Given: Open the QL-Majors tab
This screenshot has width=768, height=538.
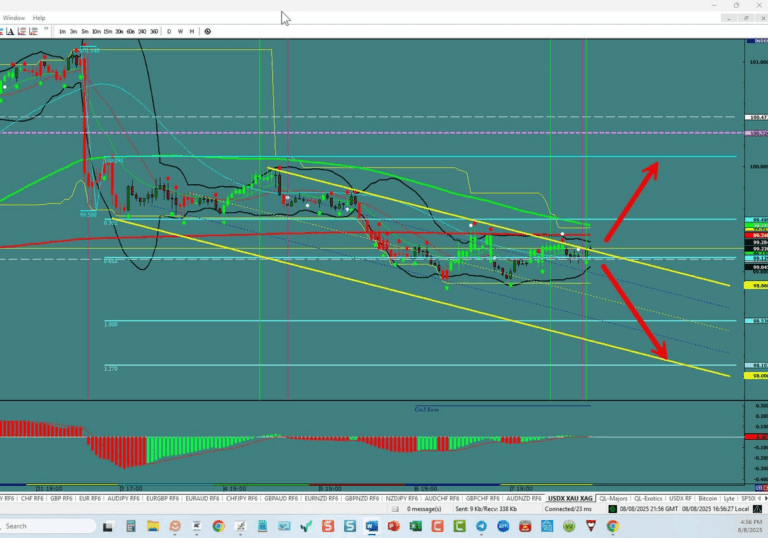Looking at the screenshot, I should point(613,498).
